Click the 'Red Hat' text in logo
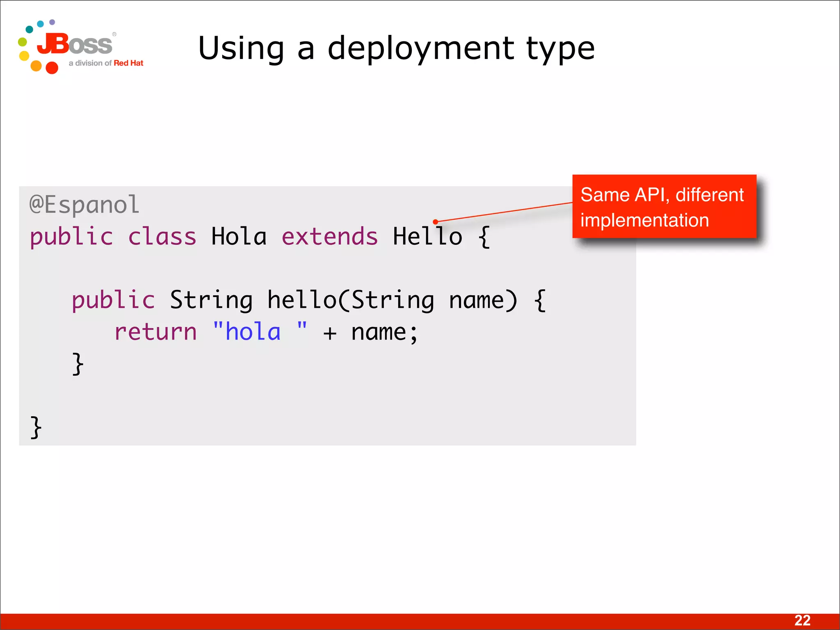 coord(128,63)
